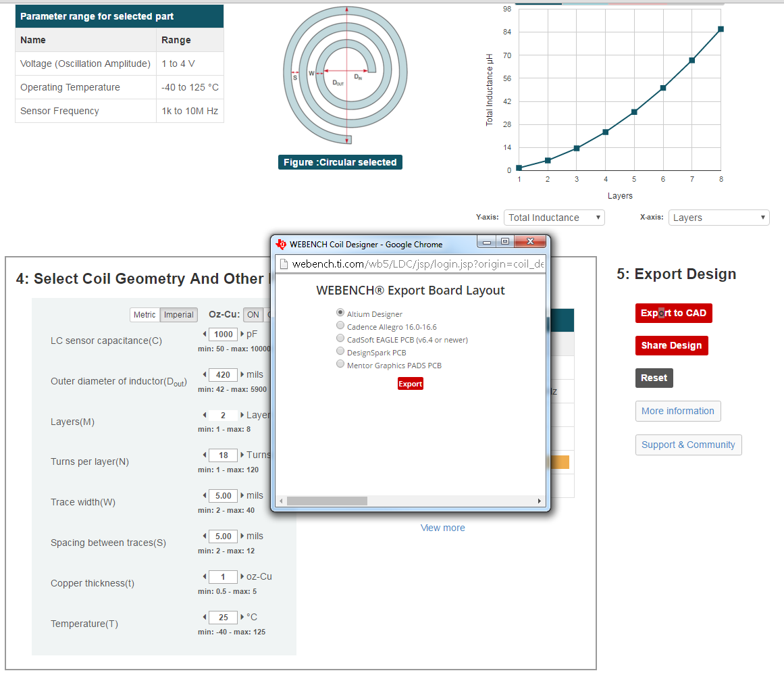The image size is (784, 675).
Task: Click the LC sensor capacitance input field
Action: 223,334
